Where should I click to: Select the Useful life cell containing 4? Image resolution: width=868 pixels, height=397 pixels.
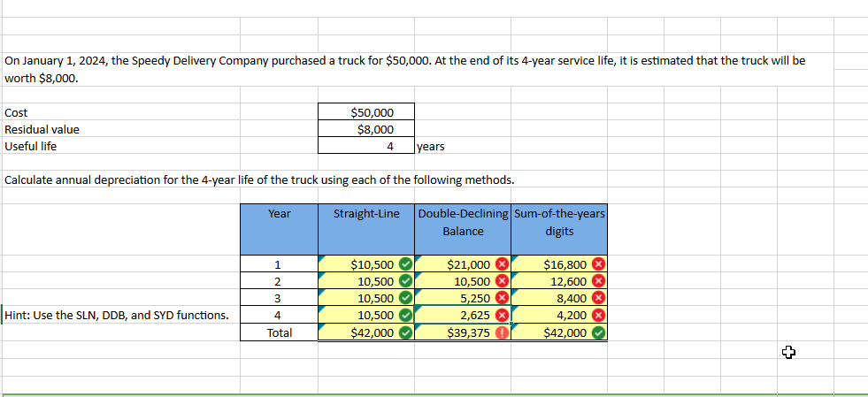(x=366, y=146)
